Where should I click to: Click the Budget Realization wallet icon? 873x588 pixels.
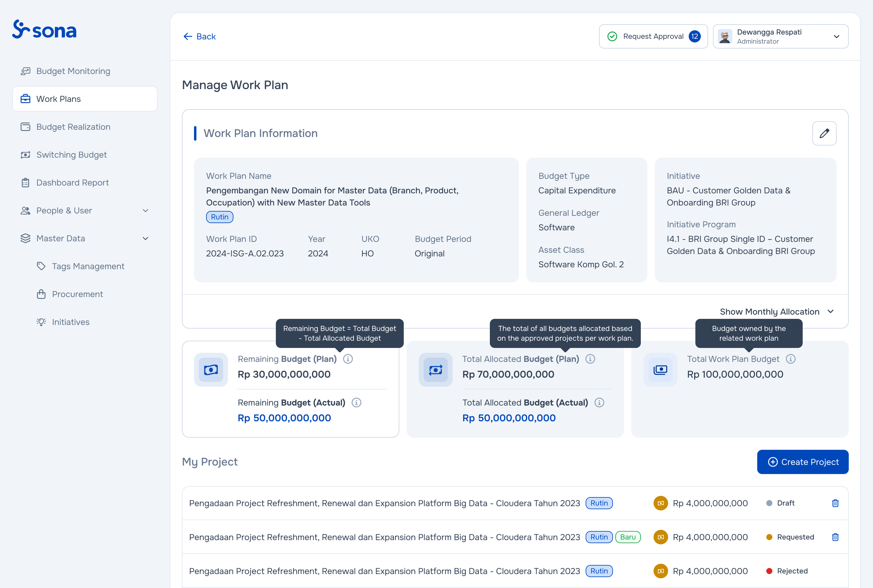pos(25,127)
